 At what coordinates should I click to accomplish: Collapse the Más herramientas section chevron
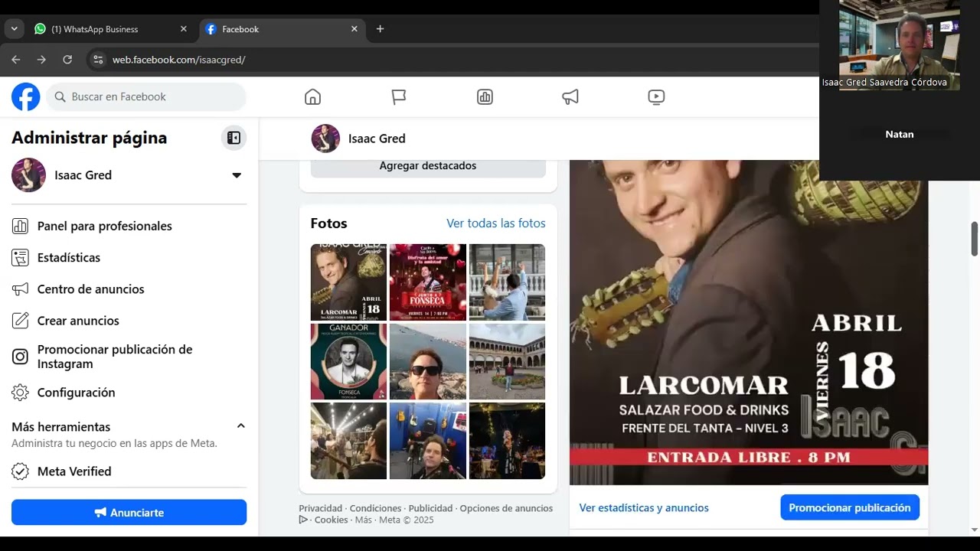pyautogui.click(x=240, y=425)
